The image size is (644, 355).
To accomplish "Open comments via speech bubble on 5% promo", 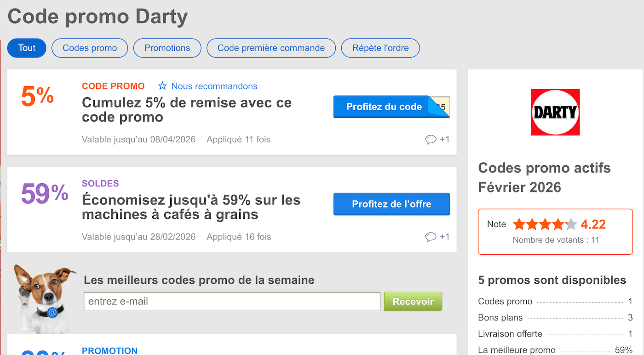I will click(431, 139).
